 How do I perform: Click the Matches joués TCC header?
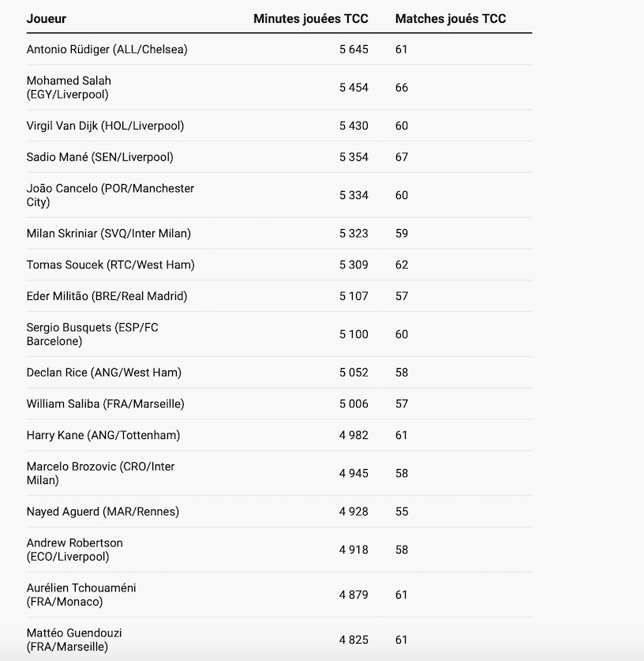[x=451, y=18]
